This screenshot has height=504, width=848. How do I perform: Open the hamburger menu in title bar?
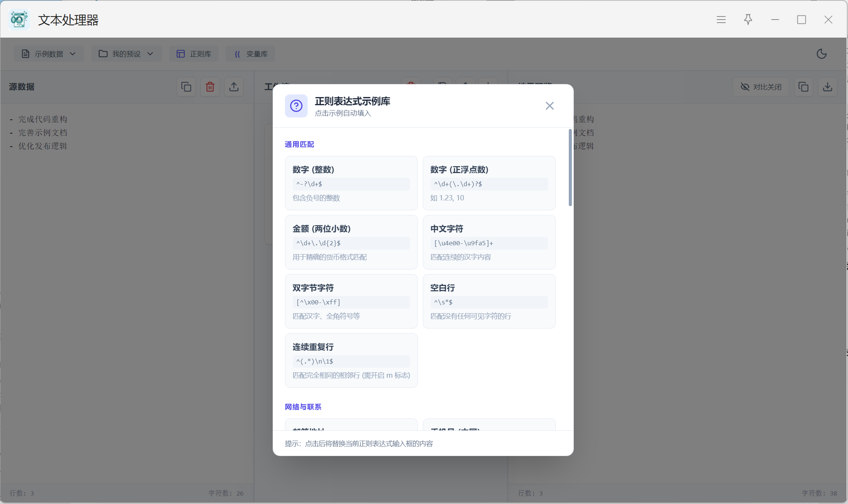coord(721,20)
